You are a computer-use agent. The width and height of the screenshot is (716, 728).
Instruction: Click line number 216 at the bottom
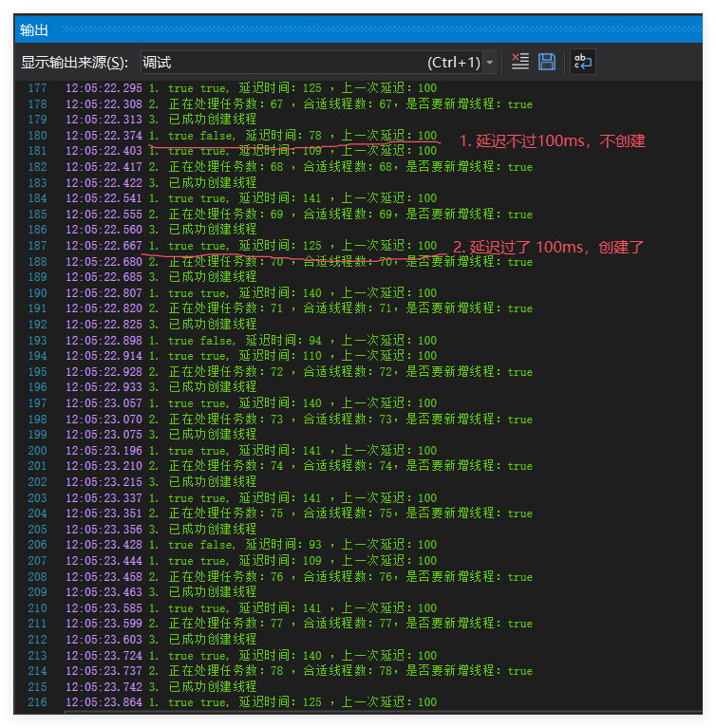(37, 702)
